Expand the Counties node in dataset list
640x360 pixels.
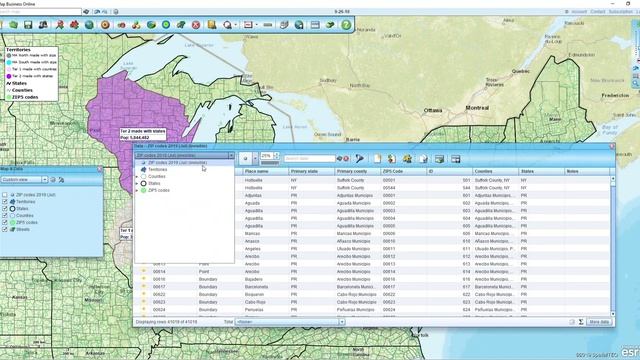137,177
